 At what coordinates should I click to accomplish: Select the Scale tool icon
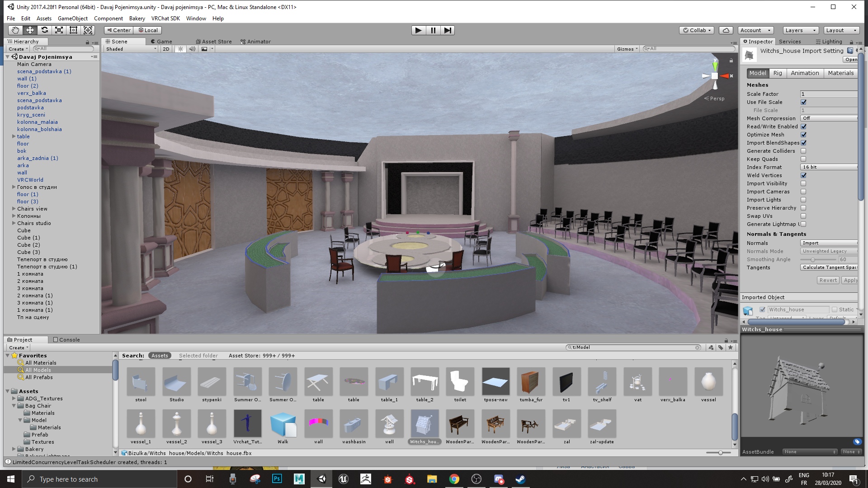pyautogui.click(x=59, y=30)
